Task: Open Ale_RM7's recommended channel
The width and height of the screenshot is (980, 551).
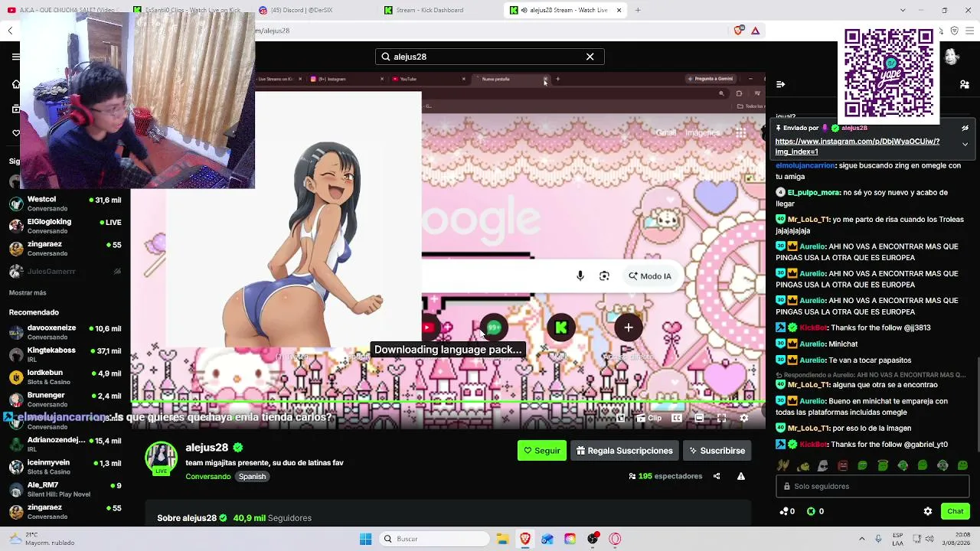Action: 65,489
